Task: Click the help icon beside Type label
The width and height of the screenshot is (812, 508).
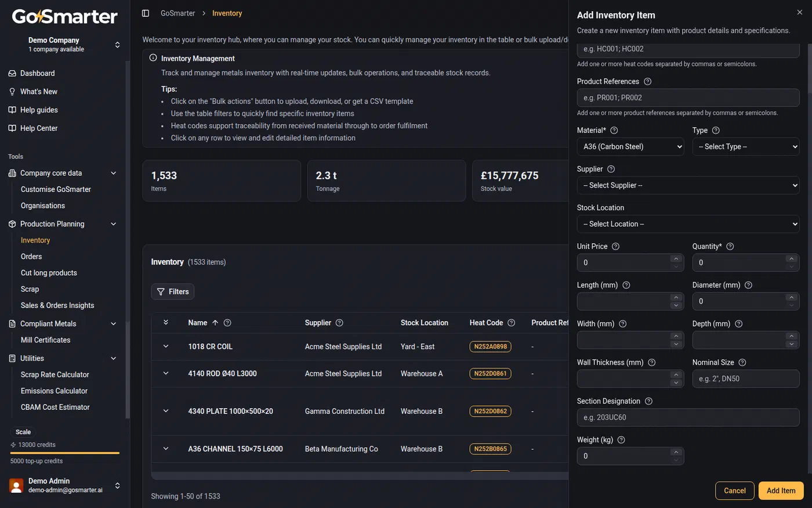Action: coord(716,131)
